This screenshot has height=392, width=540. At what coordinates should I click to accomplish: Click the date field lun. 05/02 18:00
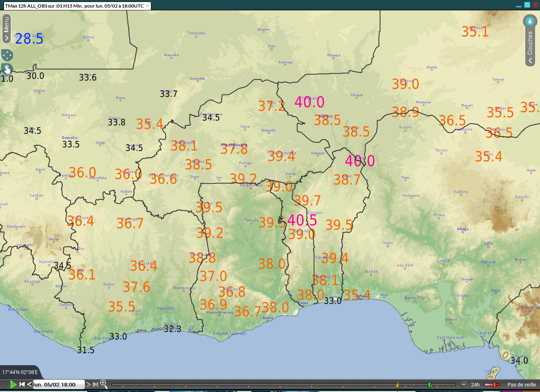(58, 384)
